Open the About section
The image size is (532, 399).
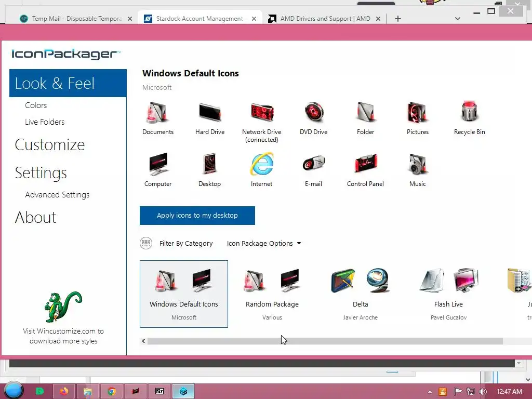pyautogui.click(x=36, y=217)
